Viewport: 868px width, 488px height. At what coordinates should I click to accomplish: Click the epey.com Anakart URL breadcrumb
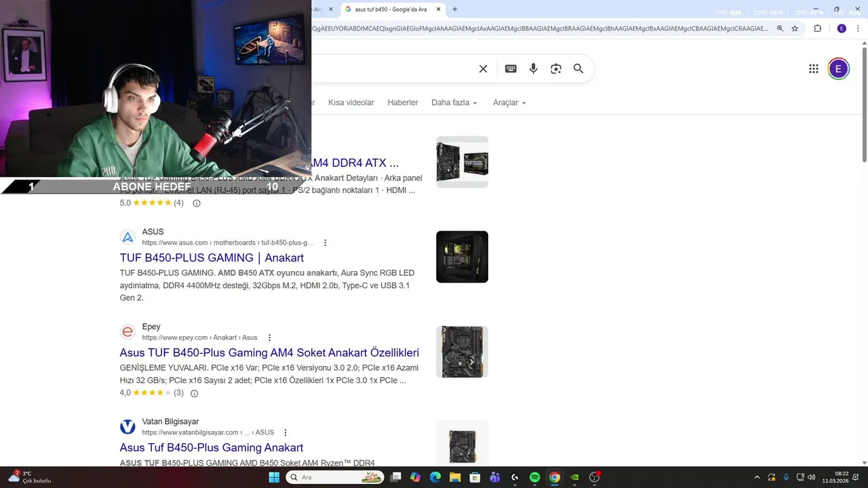199,338
